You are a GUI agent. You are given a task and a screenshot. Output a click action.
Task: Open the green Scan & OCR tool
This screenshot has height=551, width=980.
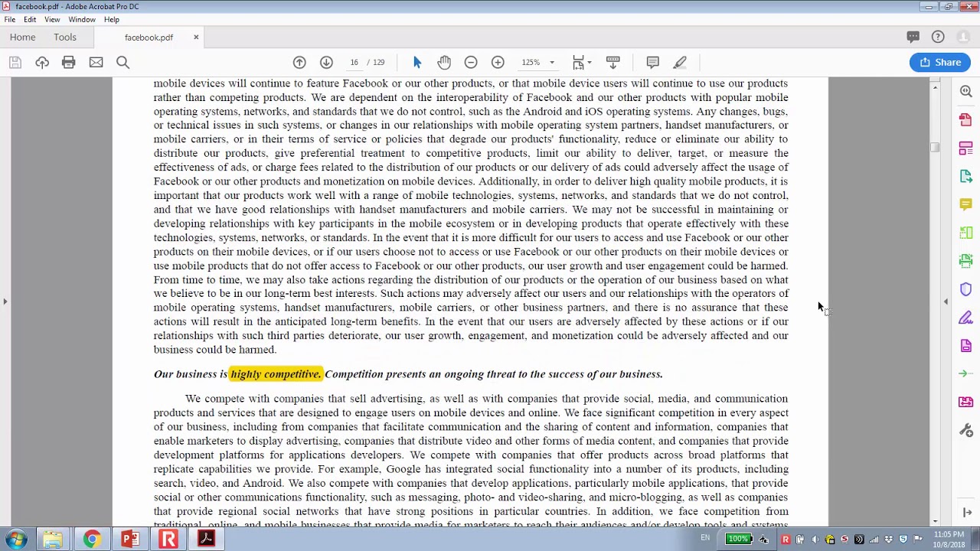click(965, 233)
